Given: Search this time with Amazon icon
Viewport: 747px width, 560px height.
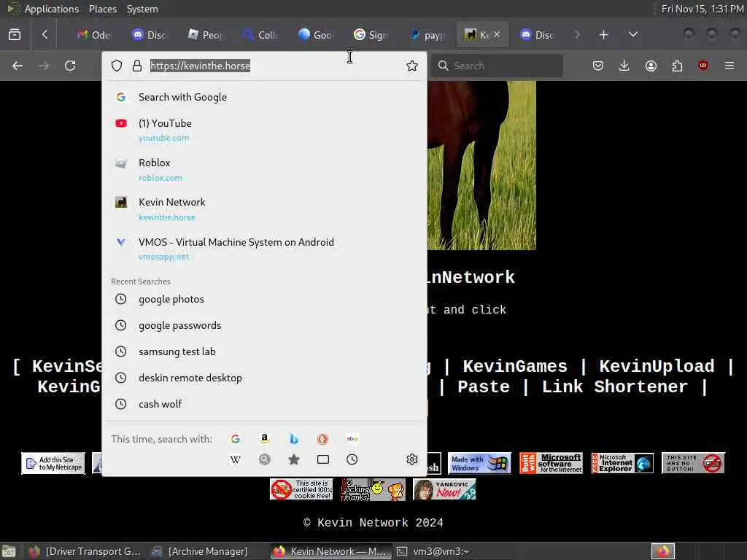Looking at the screenshot, I should pyautogui.click(x=265, y=439).
